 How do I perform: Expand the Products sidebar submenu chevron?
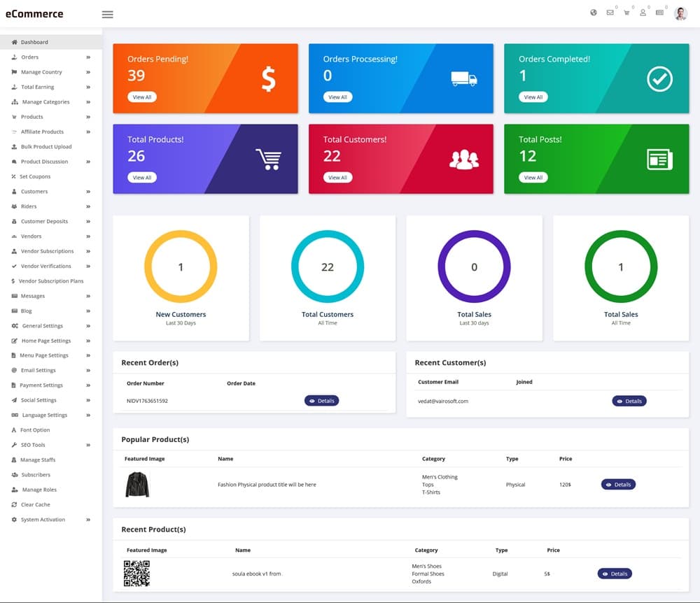[88, 117]
